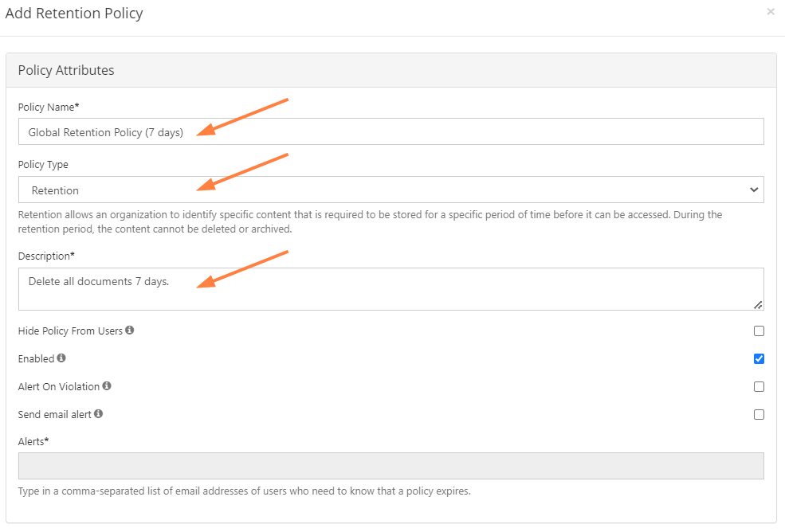Click info icon next to Send email alert
This screenshot has width=785, height=532.
[x=99, y=414]
